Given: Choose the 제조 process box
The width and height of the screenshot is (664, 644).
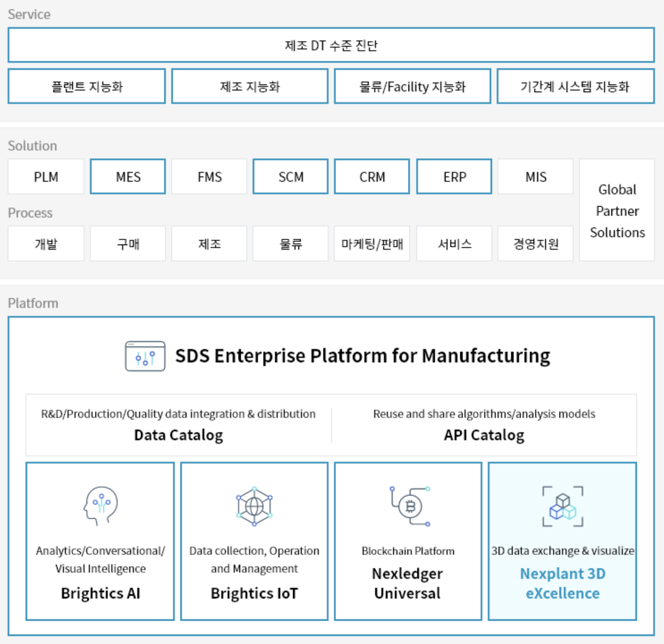Looking at the screenshot, I should pyautogui.click(x=209, y=244).
